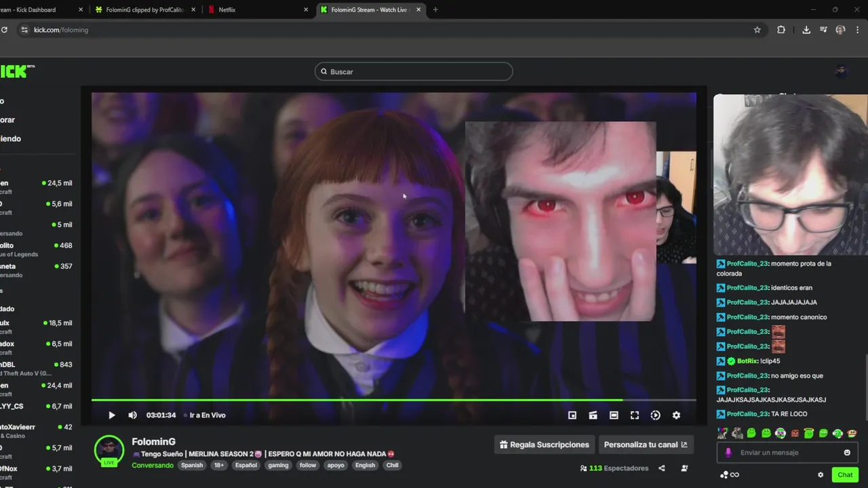Open the Chrome three-dot menu
The height and width of the screenshot is (488, 868).
tap(858, 30)
